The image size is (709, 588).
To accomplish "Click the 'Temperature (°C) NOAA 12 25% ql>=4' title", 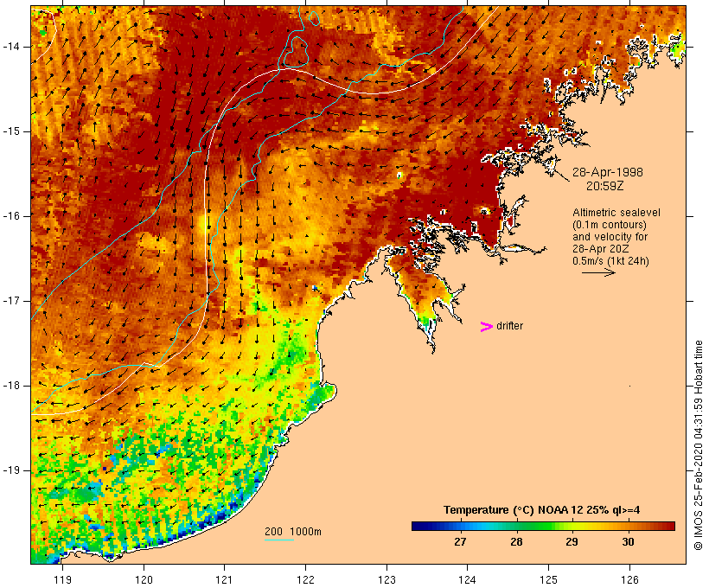I will tap(542, 510).
